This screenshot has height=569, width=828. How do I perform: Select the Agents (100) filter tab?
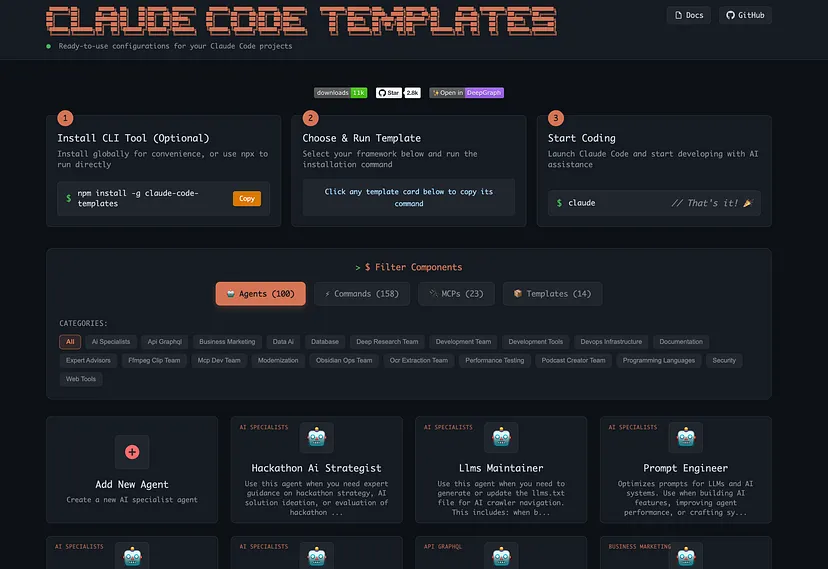click(260, 293)
